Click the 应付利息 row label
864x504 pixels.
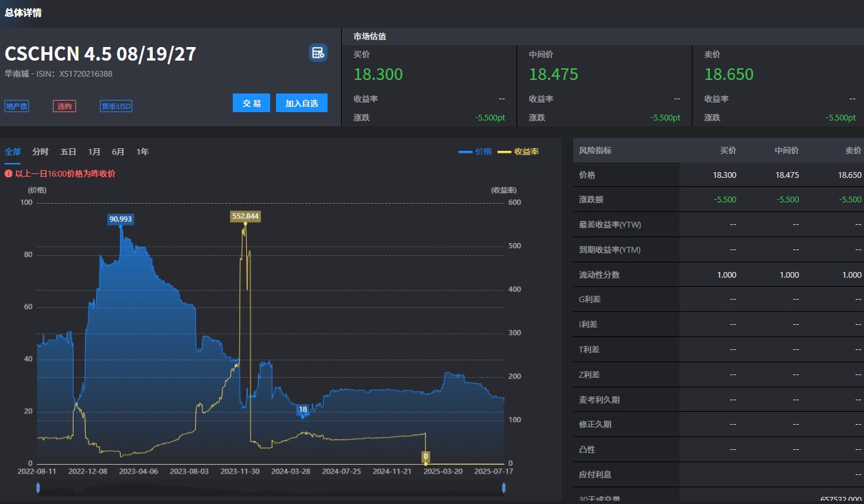tap(595, 474)
